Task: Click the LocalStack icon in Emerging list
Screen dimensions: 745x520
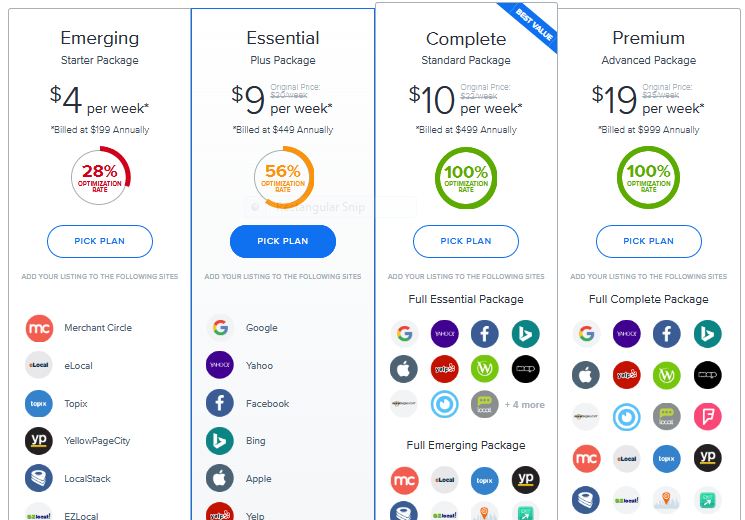Action: pos(39,478)
